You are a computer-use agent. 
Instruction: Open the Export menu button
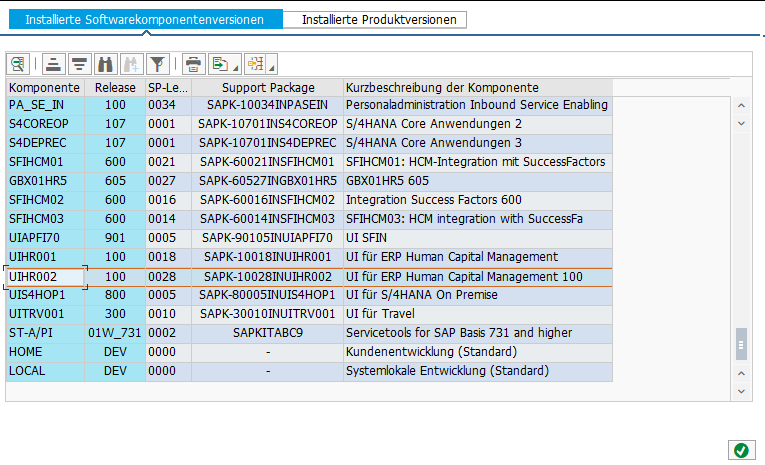pyautogui.click(x=224, y=64)
